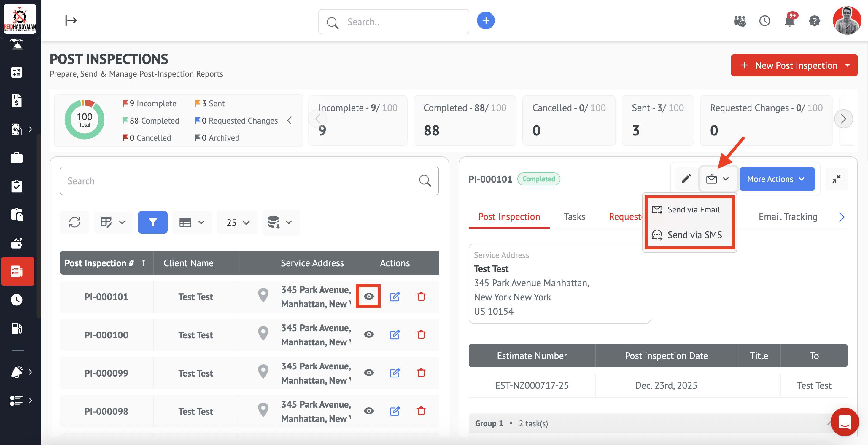The image size is (868, 445).
Task: Open the clock history icon in header
Action: tap(764, 21)
